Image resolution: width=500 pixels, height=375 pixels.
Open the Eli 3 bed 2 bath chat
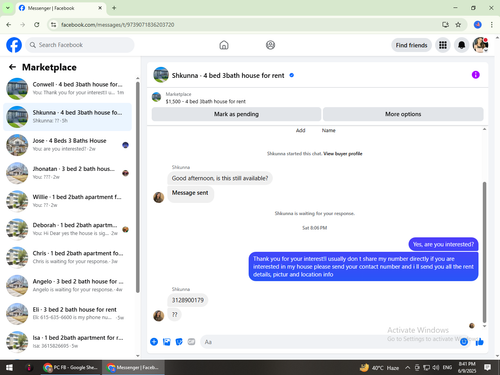[67, 314]
